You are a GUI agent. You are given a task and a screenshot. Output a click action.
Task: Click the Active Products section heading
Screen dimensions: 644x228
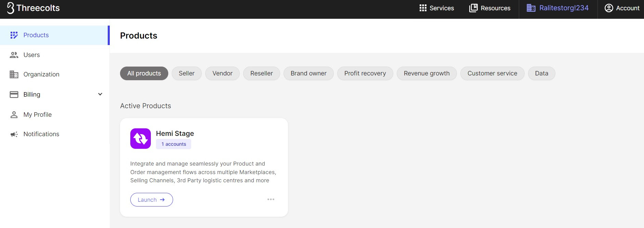pyautogui.click(x=146, y=106)
